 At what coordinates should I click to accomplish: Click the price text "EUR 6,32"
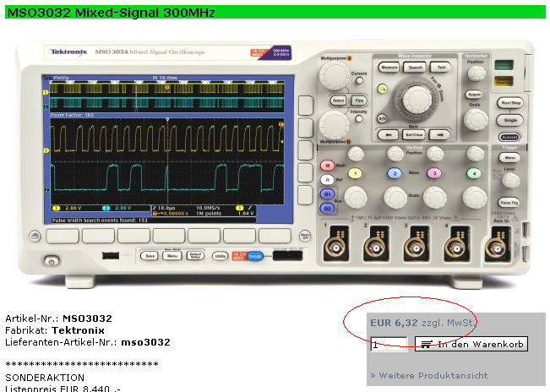(395, 323)
